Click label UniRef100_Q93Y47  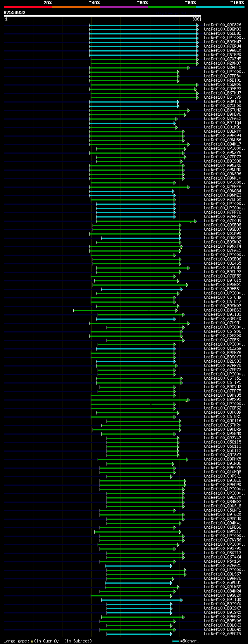(222, 438)
